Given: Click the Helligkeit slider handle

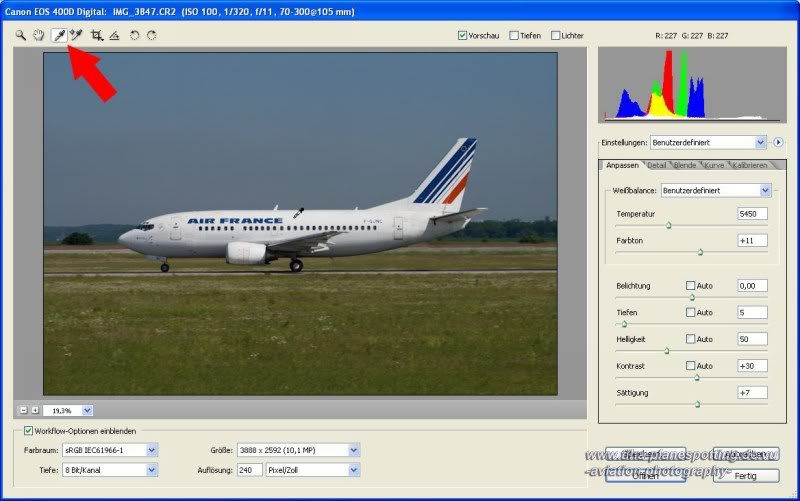Looking at the screenshot, I should click(x=667, y=351).
